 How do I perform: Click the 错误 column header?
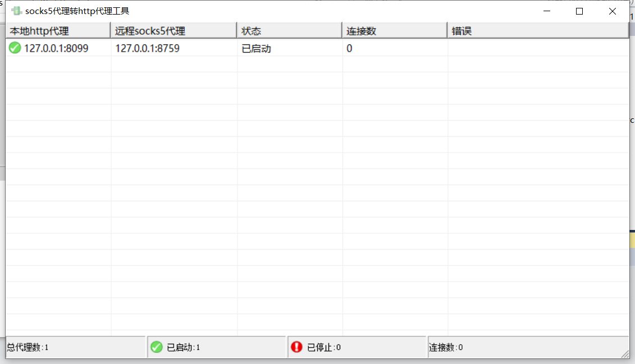(x=537, y=31)
